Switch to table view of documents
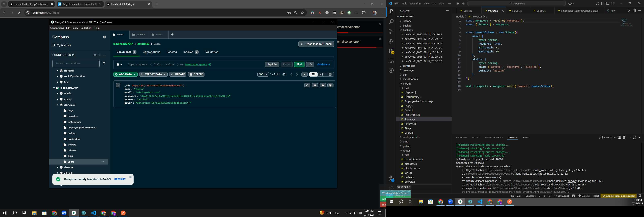This screenshot has width=644, height=217. (330, 74)
